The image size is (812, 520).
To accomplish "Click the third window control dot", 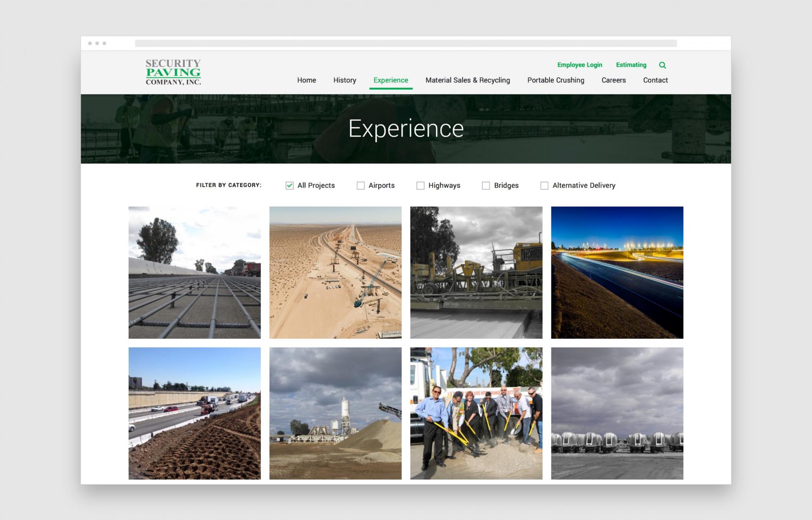I will click(104, 42).
